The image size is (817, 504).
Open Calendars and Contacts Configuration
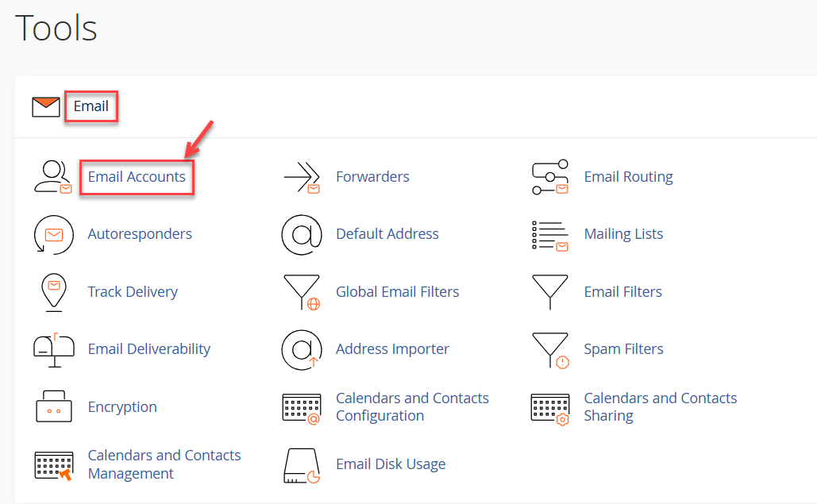pos(412,406)
